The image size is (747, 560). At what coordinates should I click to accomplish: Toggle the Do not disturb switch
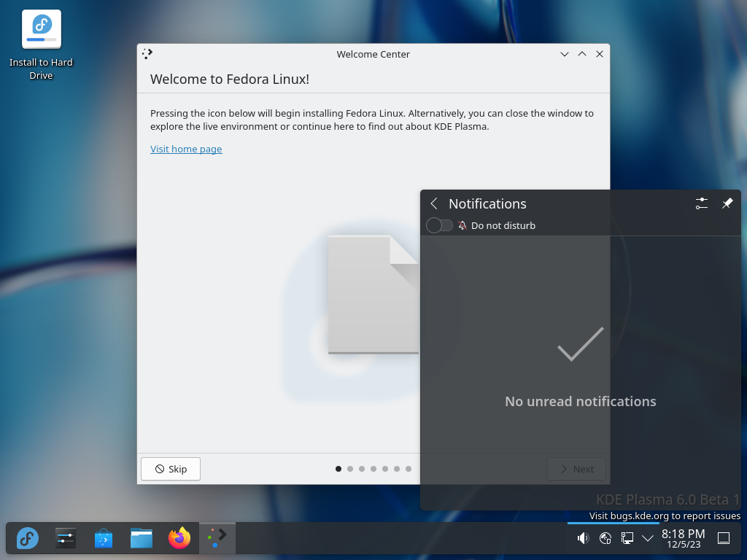[439, 225]
